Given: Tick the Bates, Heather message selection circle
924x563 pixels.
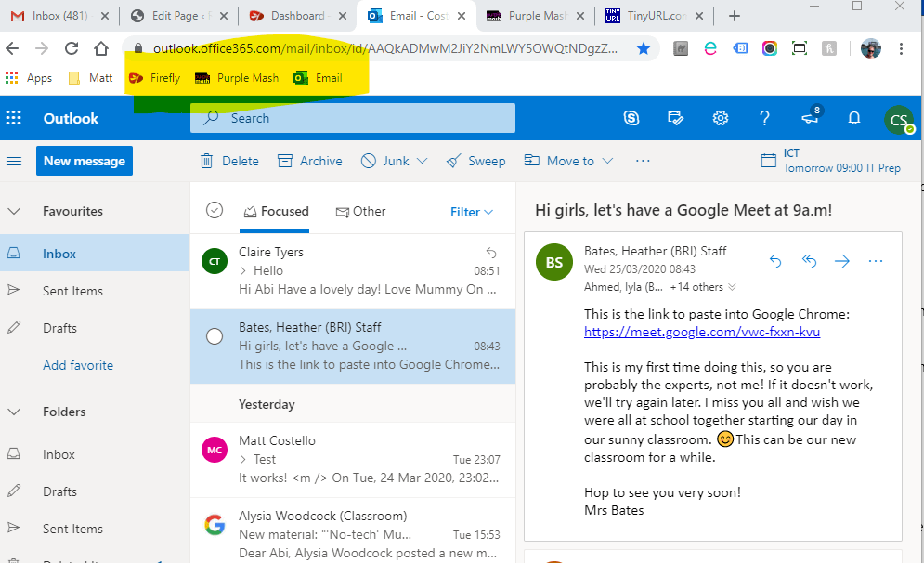Looking at the screenshot, I should pyautogui.click(x=215, y=336).
